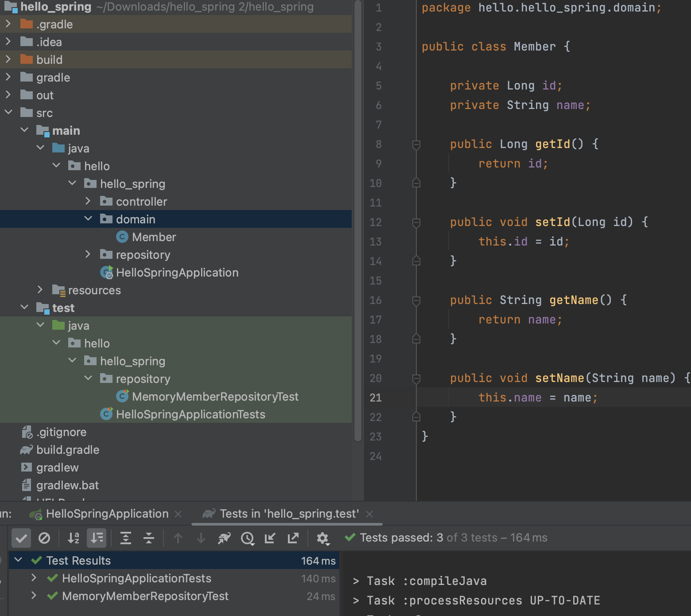The image size is (691, 616).
Task: Click the resources folder icon
Action: (x=59, y=290)
